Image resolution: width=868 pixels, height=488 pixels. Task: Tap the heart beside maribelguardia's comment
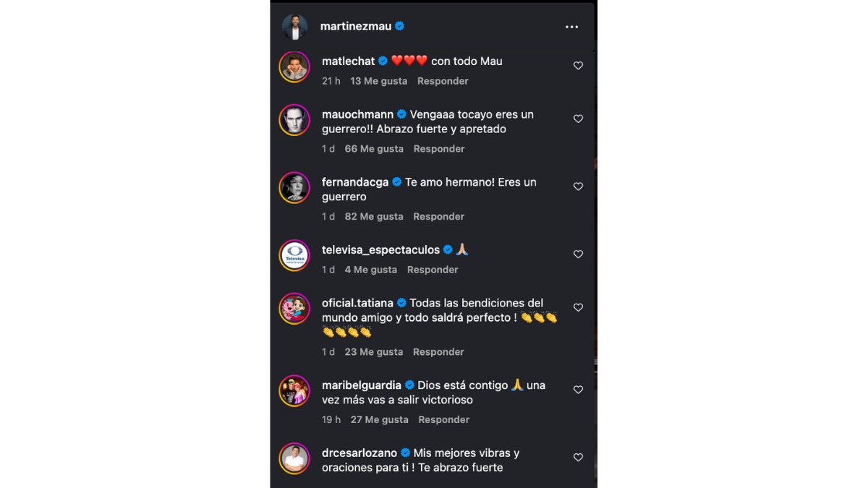[578, 390]
